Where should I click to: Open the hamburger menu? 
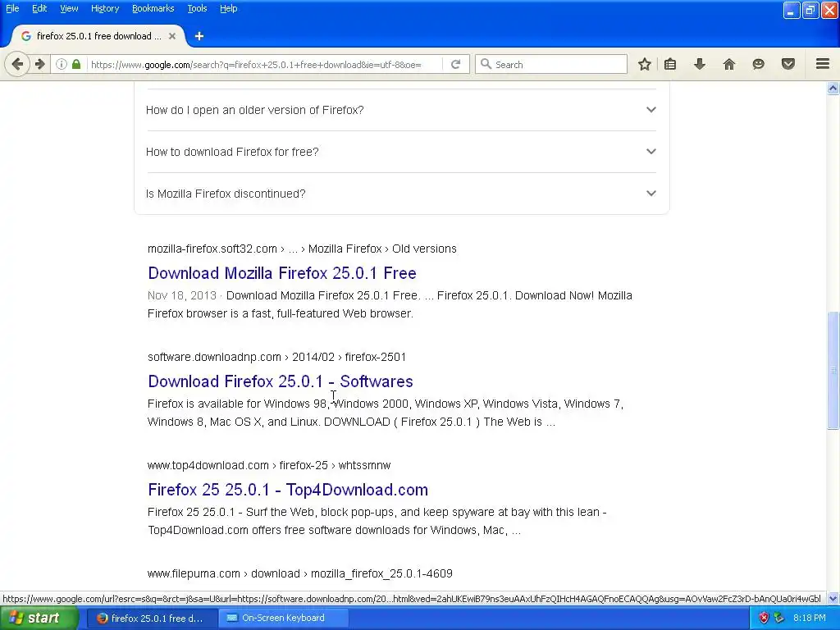pyautogui.click(x=823, y=64)
